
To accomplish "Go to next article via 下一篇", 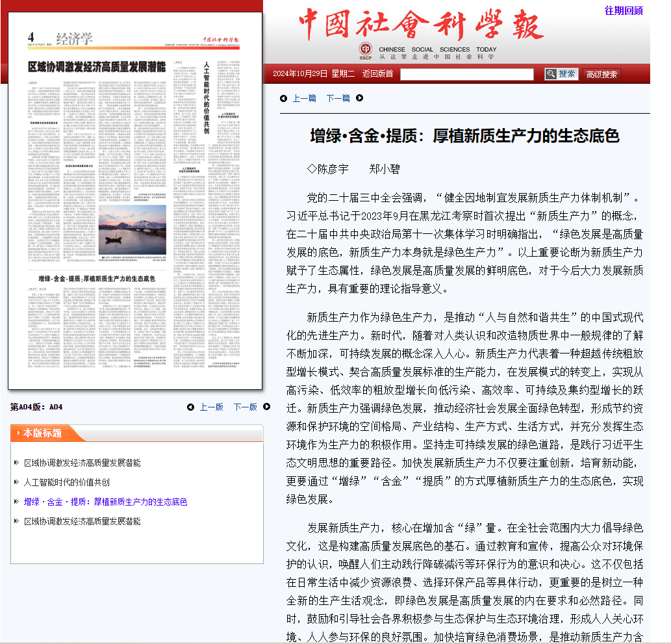I will coord(338,99).
